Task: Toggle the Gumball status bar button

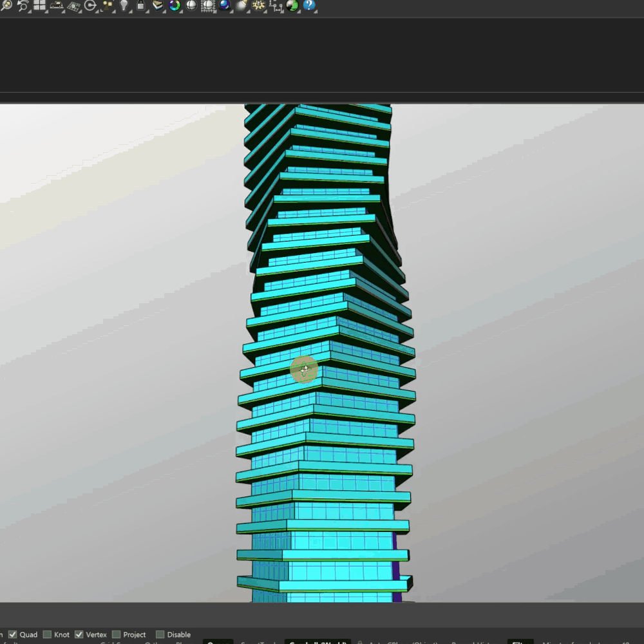Action: (x=317, y=643)
